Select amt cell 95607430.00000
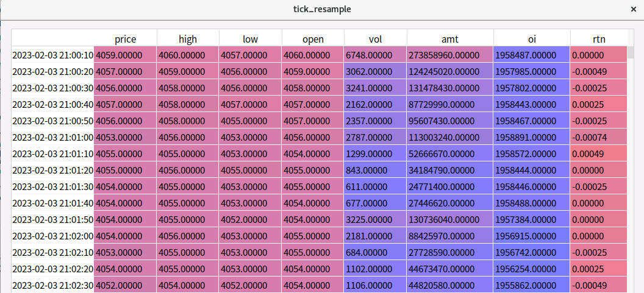Screen dimensions: 644x293 click(x=450, y=121)
